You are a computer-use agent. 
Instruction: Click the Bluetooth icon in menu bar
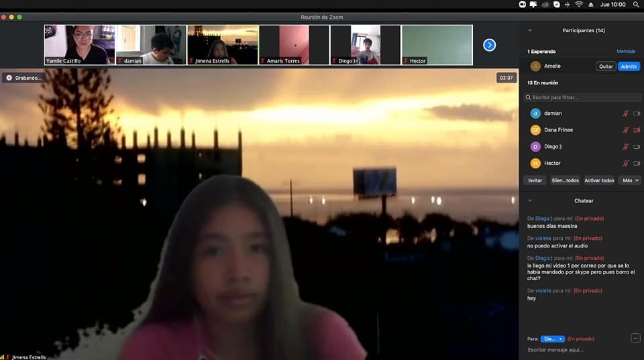coord(568,5)
